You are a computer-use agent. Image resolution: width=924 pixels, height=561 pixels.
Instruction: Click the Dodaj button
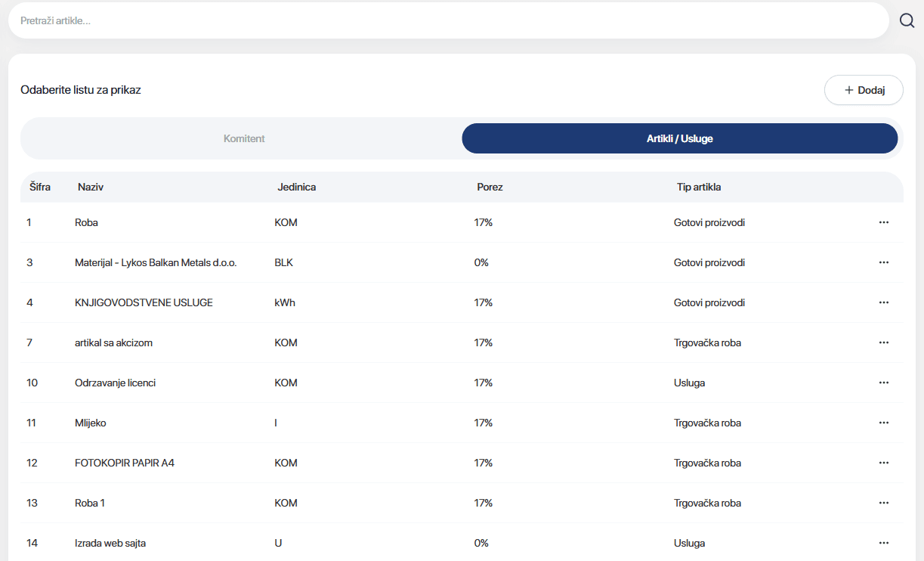point(864,90)
